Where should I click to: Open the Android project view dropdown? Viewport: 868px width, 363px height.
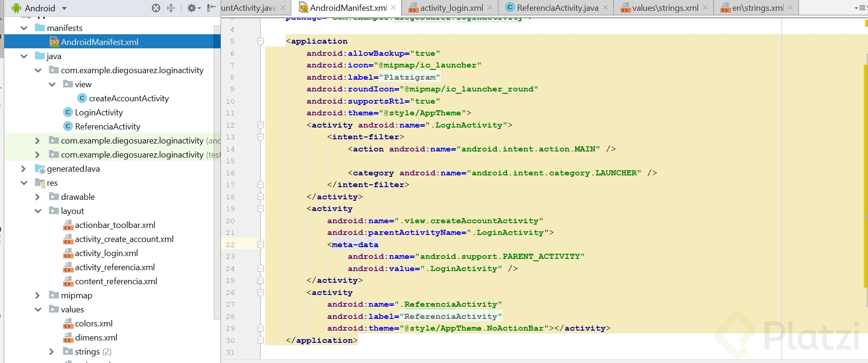(39, 8)
